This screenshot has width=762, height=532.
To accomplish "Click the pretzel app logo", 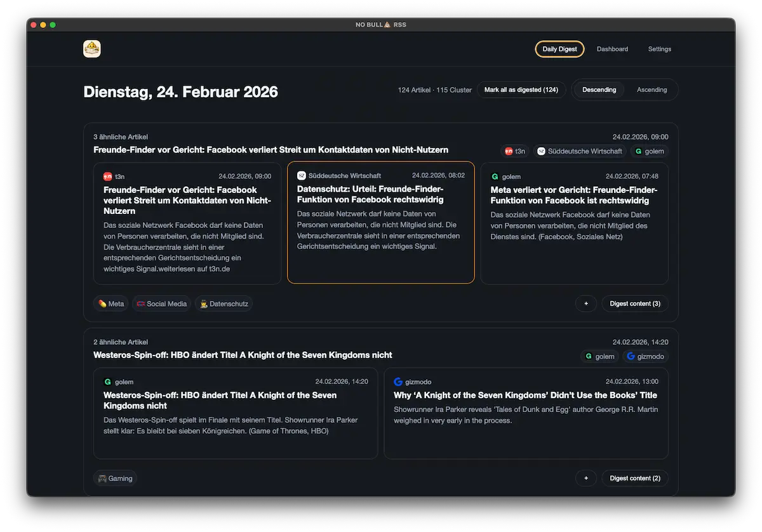I will pyautogui.click(x=92, y=48).
